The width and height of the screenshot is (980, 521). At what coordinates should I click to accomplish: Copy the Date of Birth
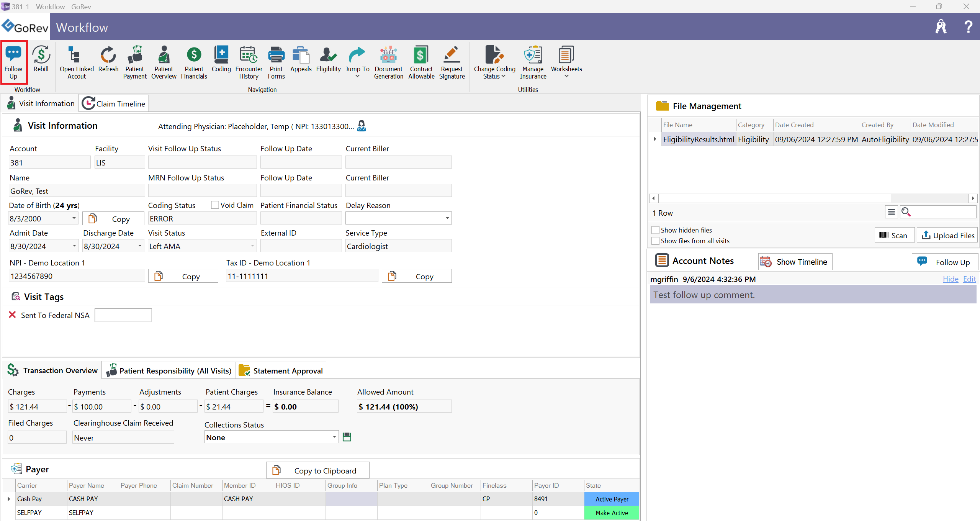click(x=113, y=218)
